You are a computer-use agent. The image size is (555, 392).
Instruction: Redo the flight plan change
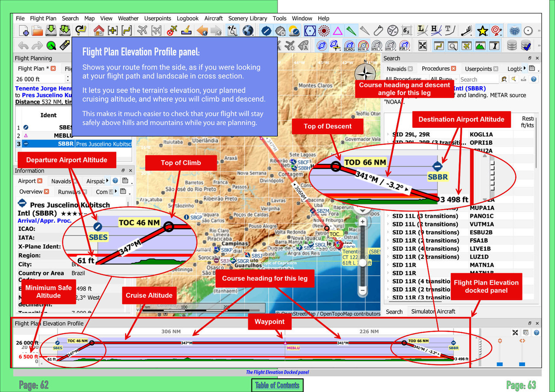pos(37,45)
